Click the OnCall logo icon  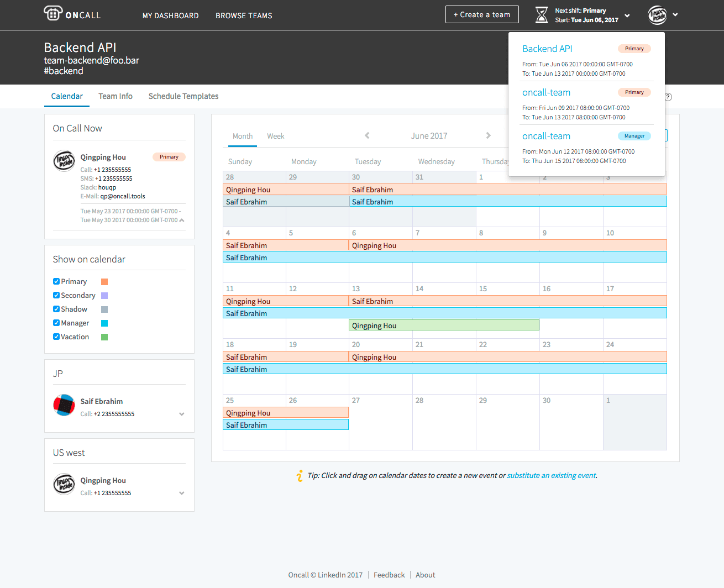click(x=53, y=13)
